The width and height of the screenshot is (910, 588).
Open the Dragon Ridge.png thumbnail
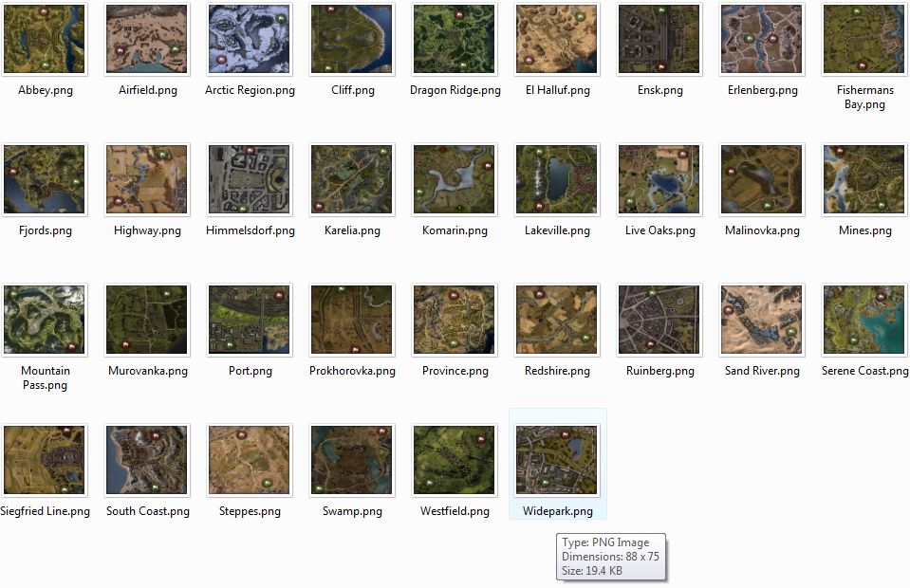(455, 39)
